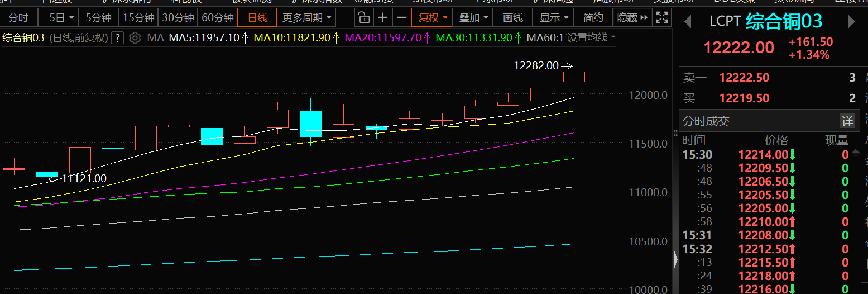Go to previous contract with left arrow
868x294 pixels.
688,22
